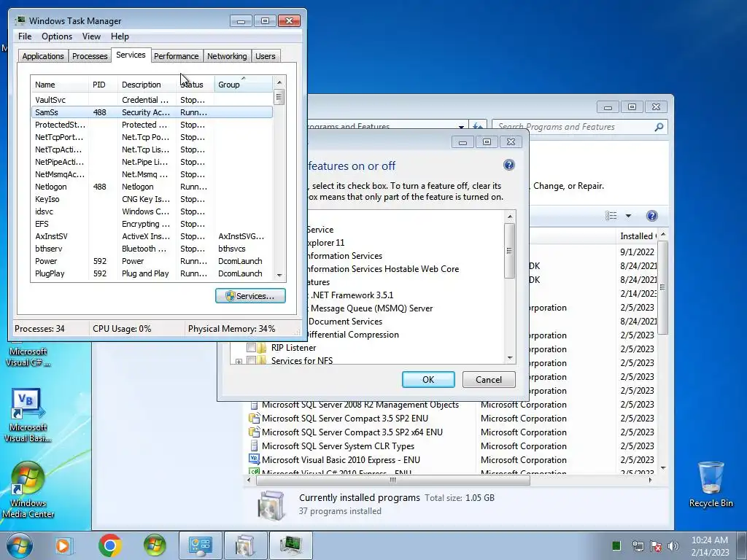Open the network status tray icon
747x560 pixels.
pyautogui.click(x=638, y=546)
